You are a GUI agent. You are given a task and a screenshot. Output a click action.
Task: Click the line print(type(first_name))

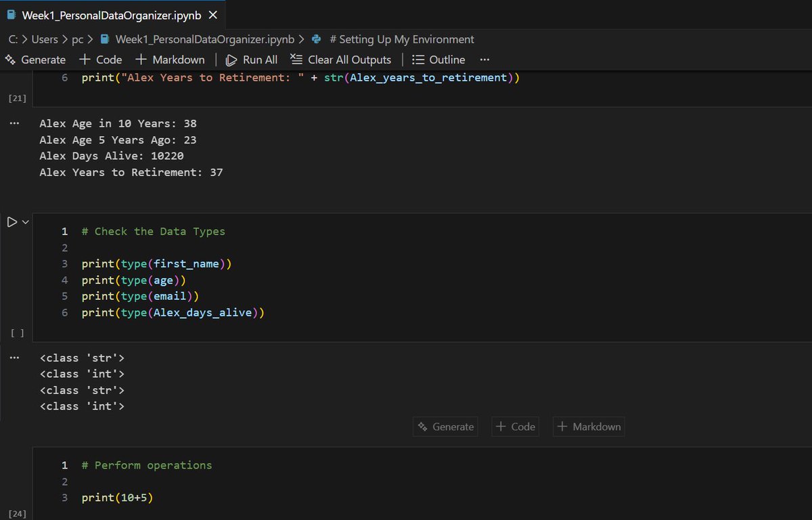click(x=157, y=264)
